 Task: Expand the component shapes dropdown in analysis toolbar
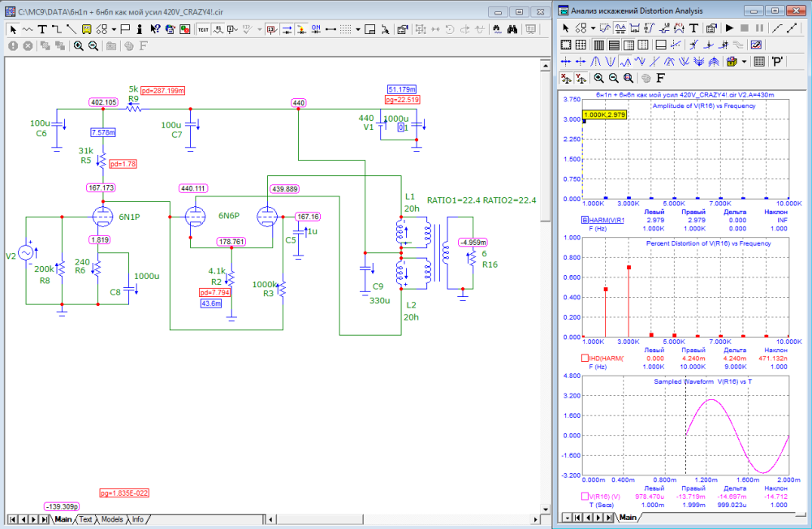593,28
